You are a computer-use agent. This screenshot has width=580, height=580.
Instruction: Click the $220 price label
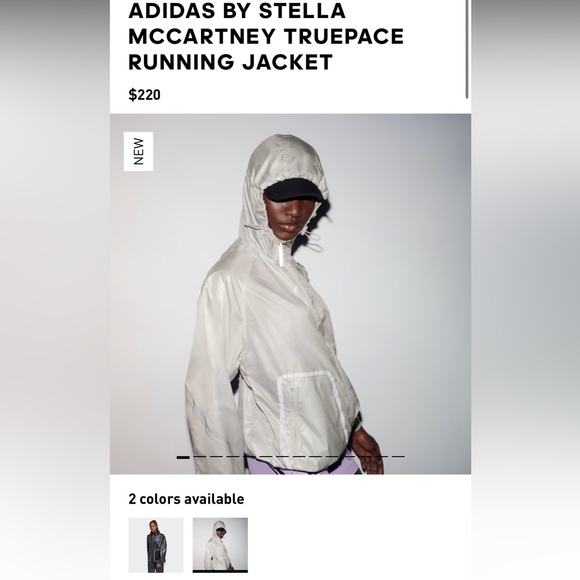(144, 95)
